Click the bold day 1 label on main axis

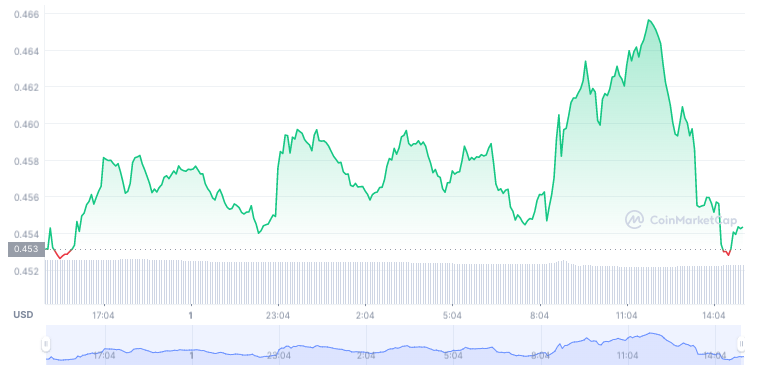(191, 315)
